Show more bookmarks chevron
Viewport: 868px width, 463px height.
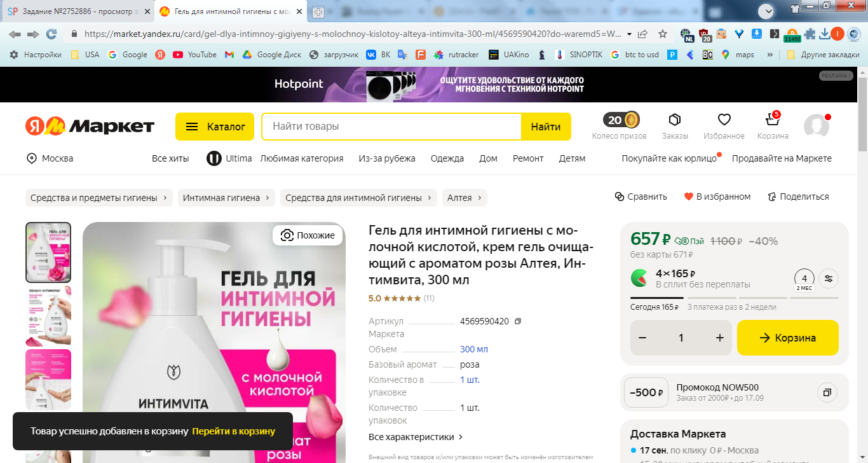[770, 55]
